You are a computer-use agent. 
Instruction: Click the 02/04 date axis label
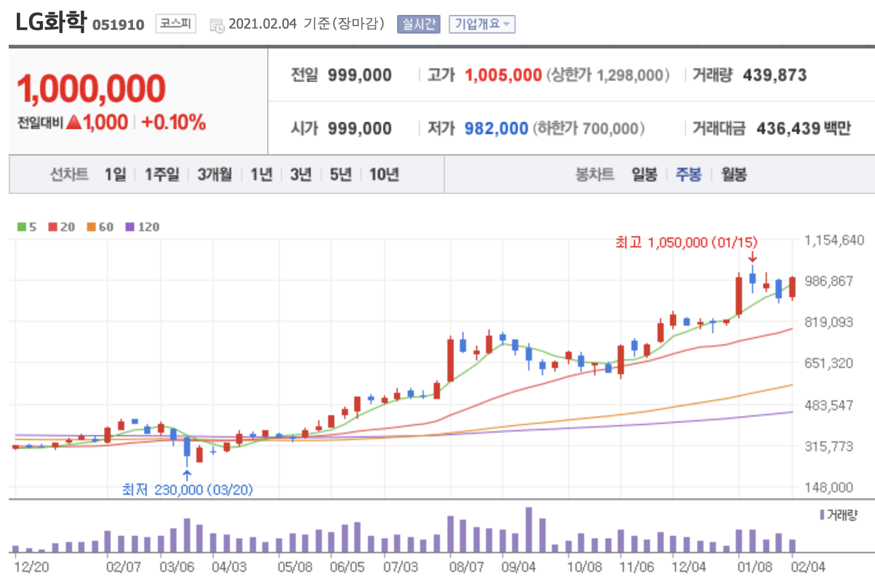coord(808,567)
